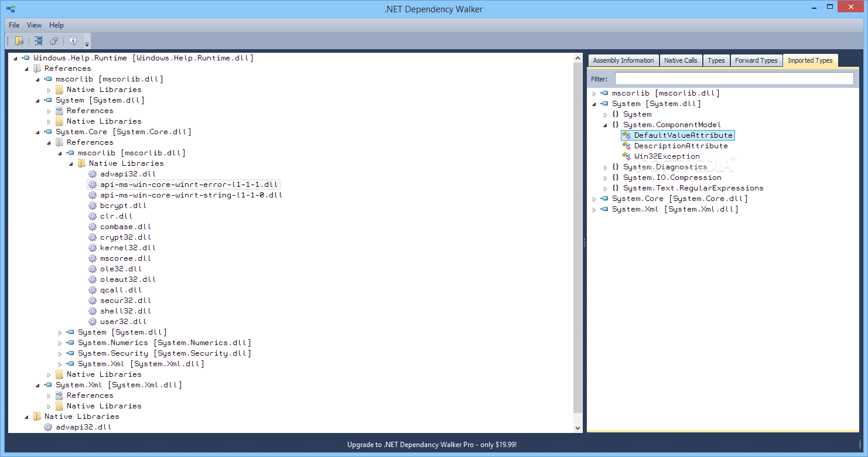Switch to the Forward Types tab

756,60
